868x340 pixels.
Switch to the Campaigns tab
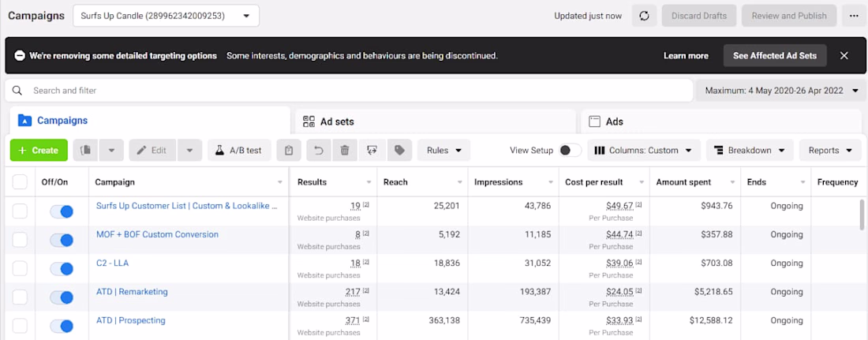click(x=150, y=120)
